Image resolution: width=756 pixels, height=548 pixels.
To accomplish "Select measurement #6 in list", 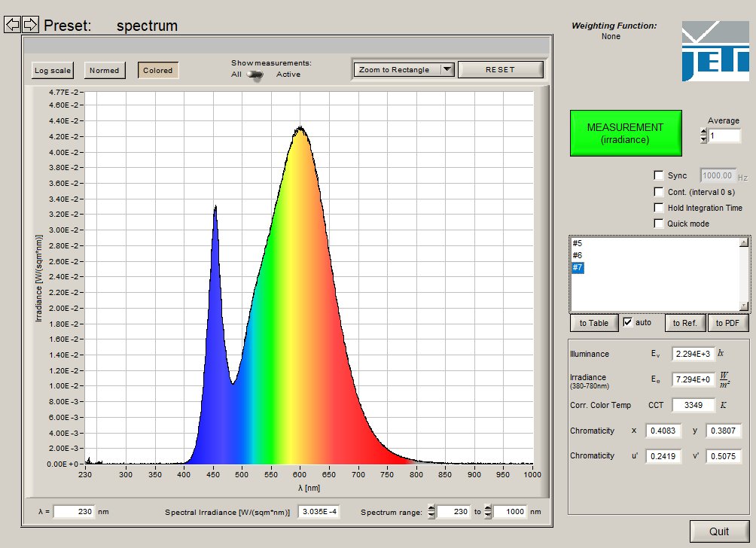I will [578, 256].
